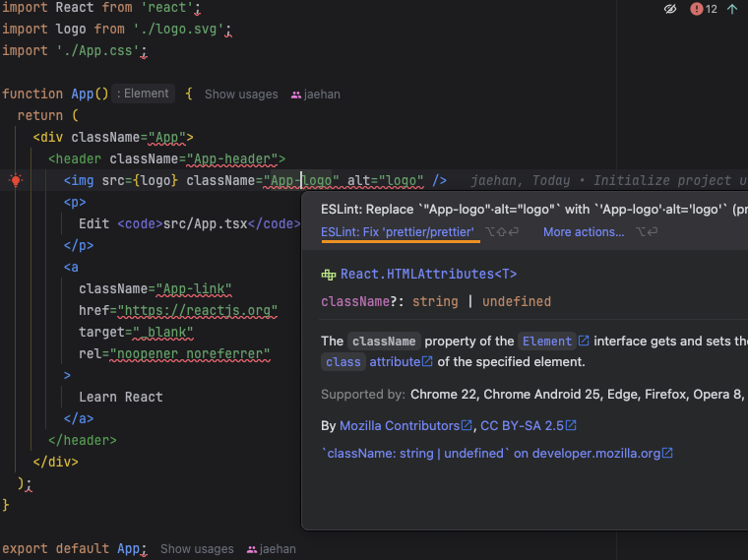Click the interface icon before React.HTMLAttributes
This screenshot has height=560, width=748.
(x=329, y=275)
